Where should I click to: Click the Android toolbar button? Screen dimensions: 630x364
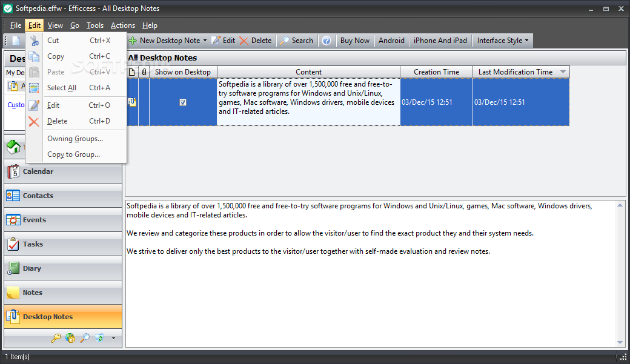[x=391, y=41]
